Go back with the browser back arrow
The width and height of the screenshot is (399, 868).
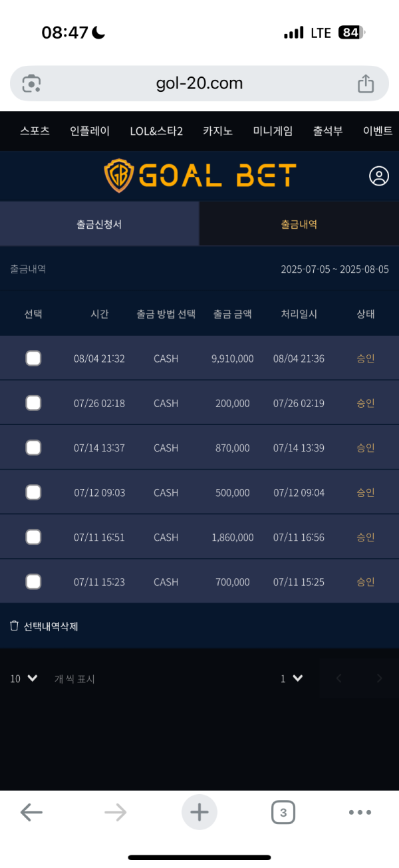click(x=31, y=812)
